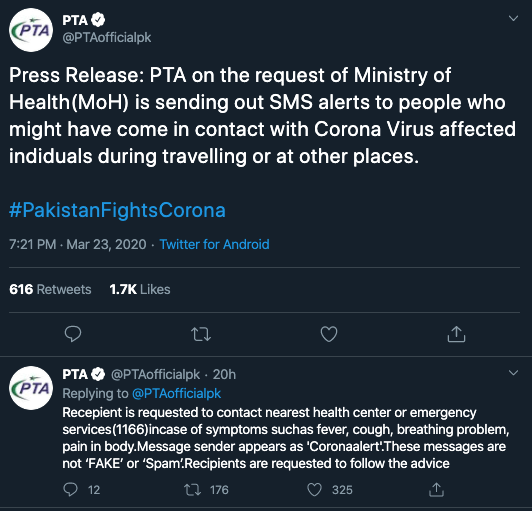Reply to the main PTA tweet
This screenshot has width=532, height=511.
[73, 334]
